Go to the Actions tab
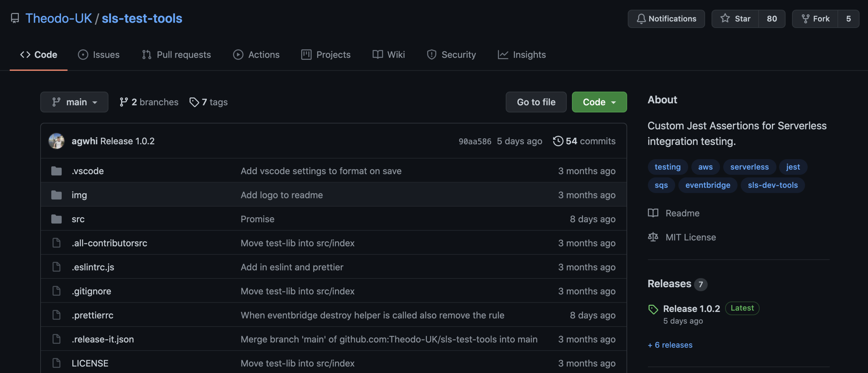868x373 pixels. pos(256,55)
